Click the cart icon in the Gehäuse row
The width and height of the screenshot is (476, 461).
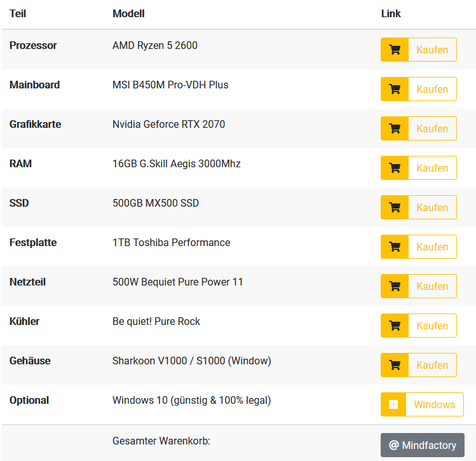[395, 365]
